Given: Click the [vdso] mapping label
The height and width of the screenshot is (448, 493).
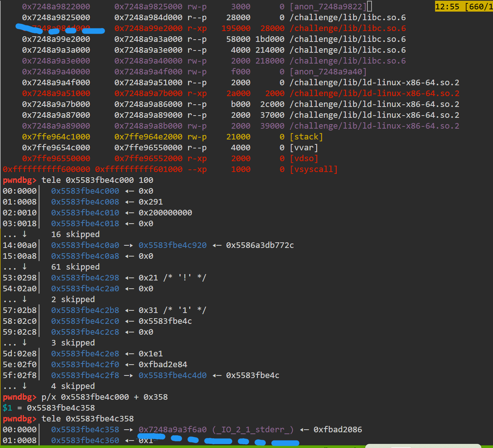Looking at the screenshot, I should (x=304, y=159).
